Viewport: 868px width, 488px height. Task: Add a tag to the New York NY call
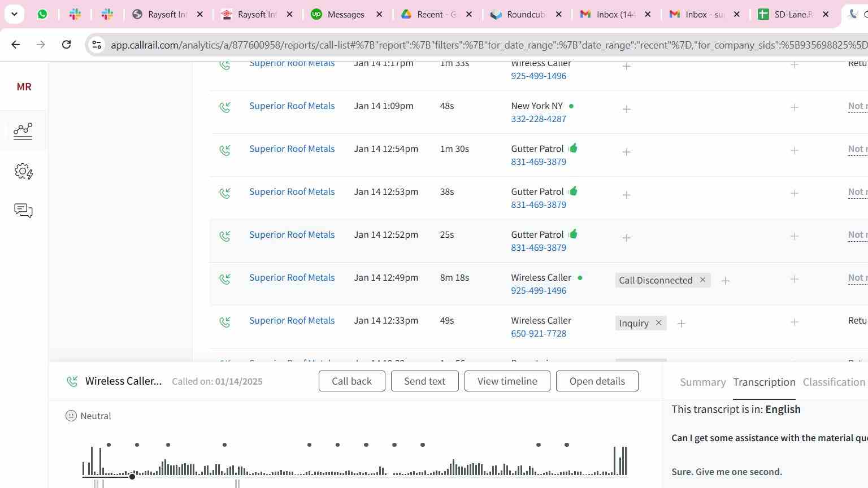627,109
